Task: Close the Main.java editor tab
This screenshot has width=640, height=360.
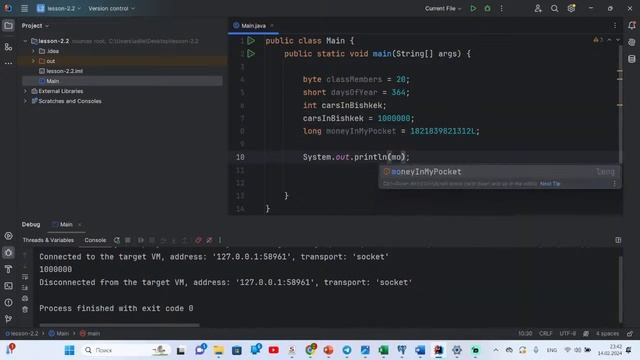Action: pyautogui.click(x=272, y=26)
